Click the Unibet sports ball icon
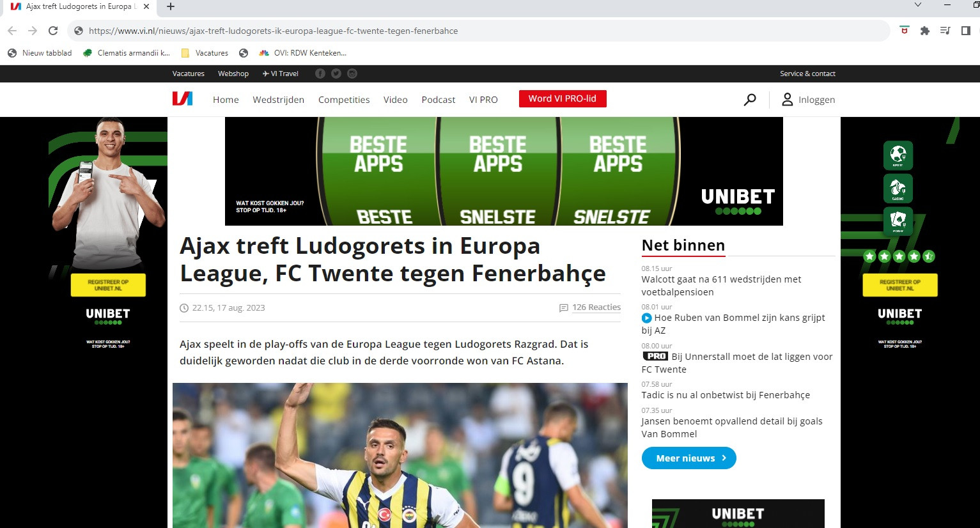980x528 pixels. click(898, 155)
